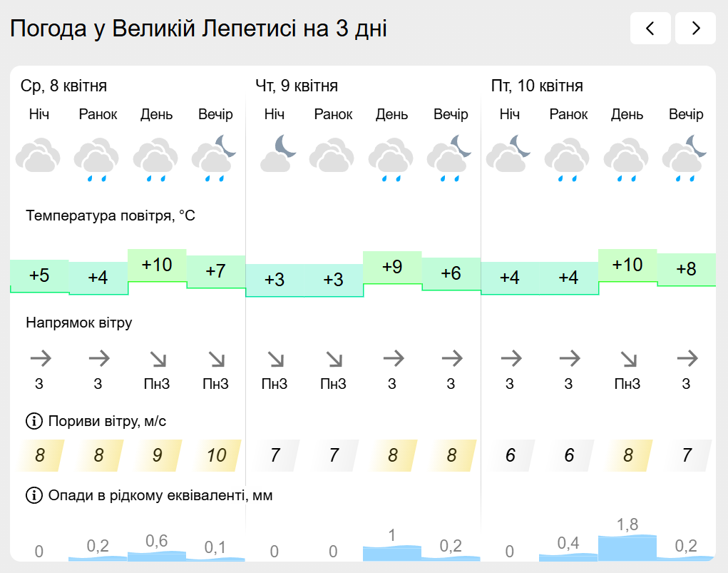Select Пт, 10 квітня day header

tap(537, 86)
